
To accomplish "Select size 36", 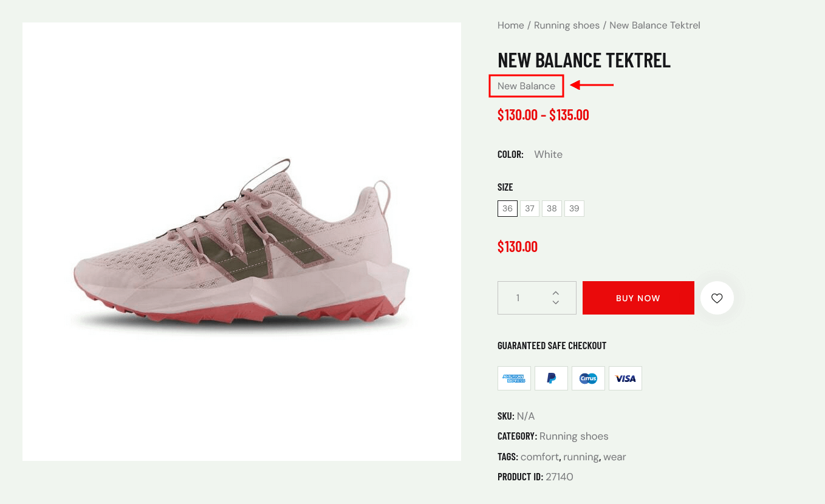I will click(507, 208).
